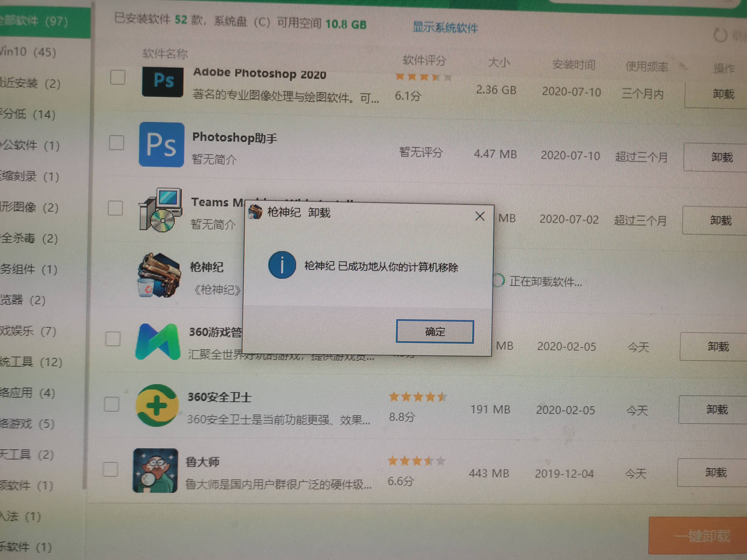Click the Adobe Photoshop 2020 name text
The width and height of the screenshot is (747, 560).
tap(260, 73)
